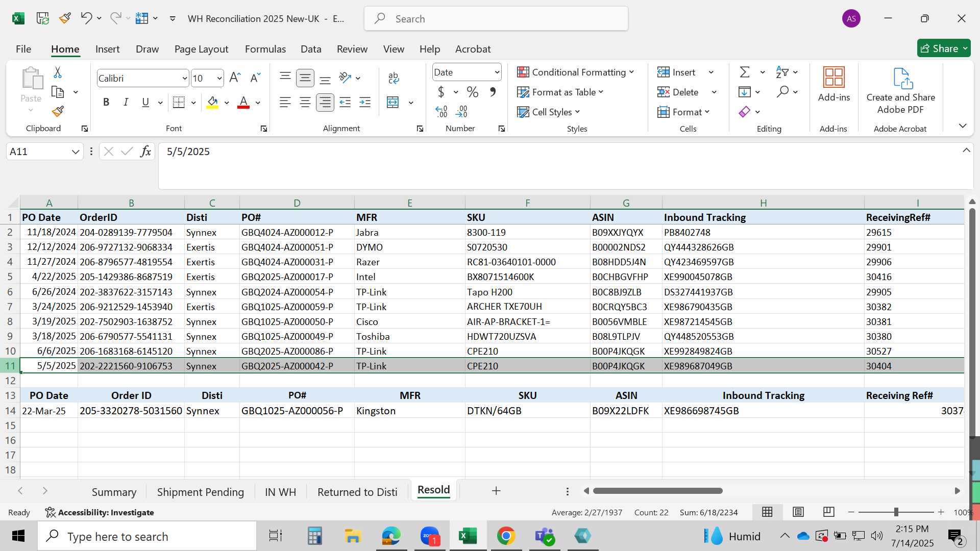Click the Fill Color yellow swatch
Viewport: 980px width, 551px height.
[213, 103]
